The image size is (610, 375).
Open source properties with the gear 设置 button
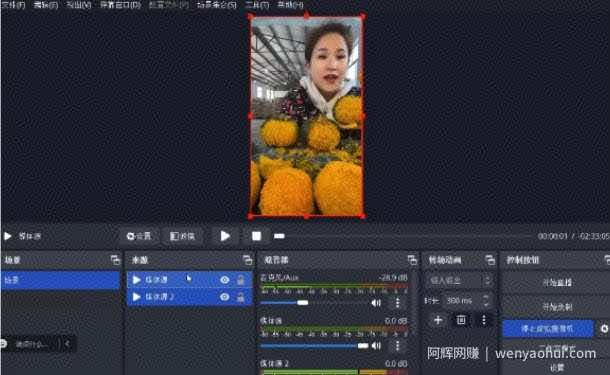pos(139,236)
